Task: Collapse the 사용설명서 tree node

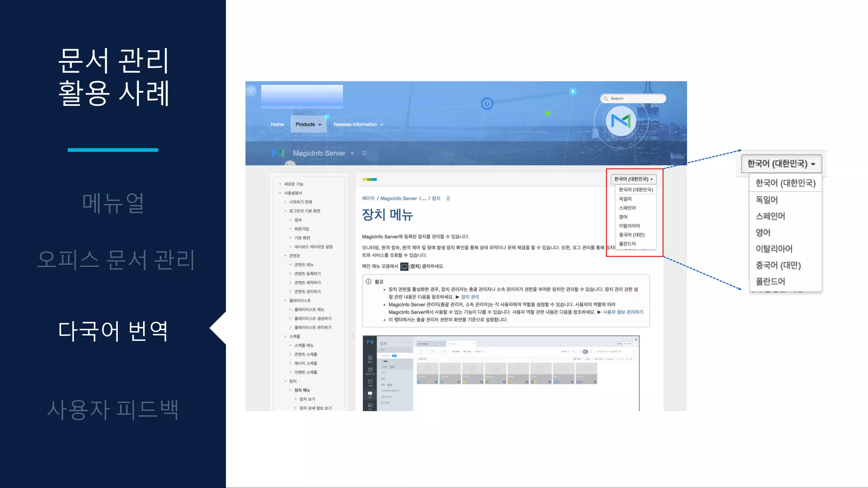Action: pyautogui.click(x=280, y=193)
